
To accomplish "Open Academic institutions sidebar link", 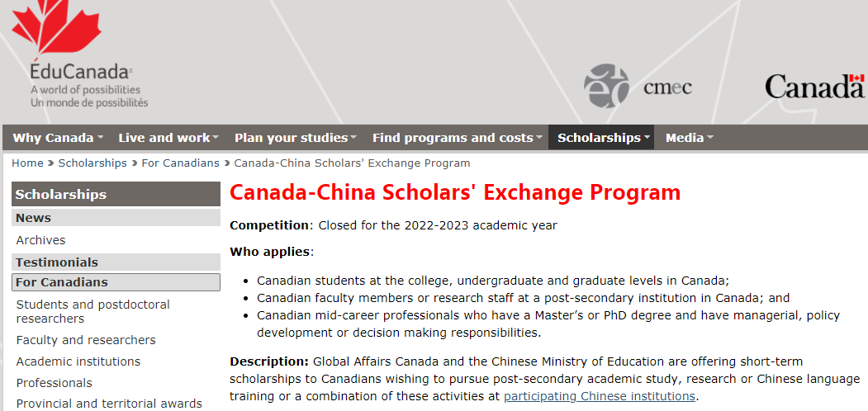I will click(x=78, y=361).
